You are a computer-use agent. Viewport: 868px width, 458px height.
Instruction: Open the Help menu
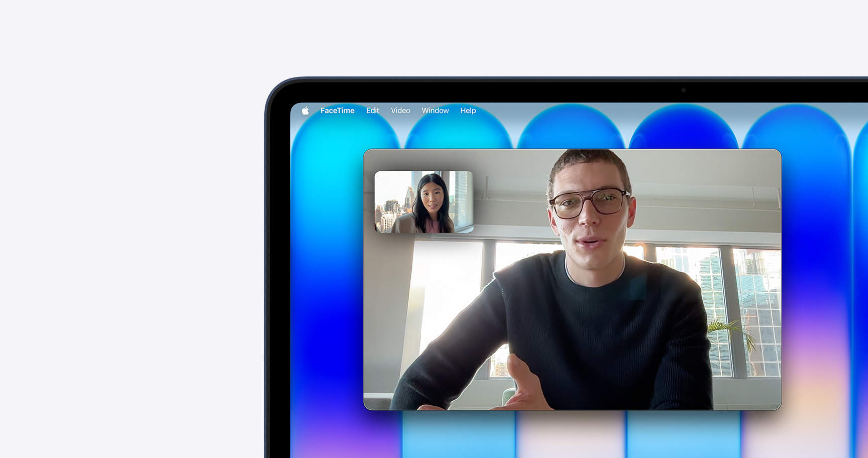pos(468,110)
